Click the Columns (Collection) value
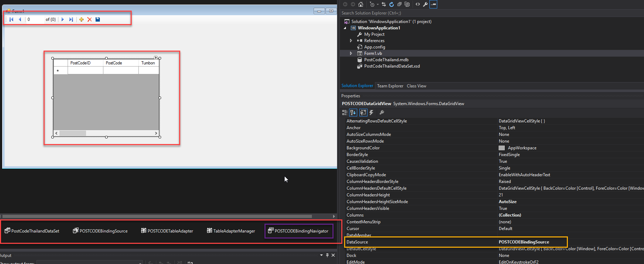Viewport: 644px width, 264px height. point(510,215)
